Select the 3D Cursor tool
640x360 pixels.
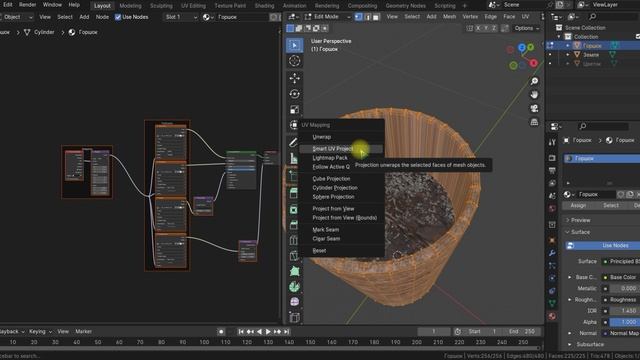pos(294,61)
